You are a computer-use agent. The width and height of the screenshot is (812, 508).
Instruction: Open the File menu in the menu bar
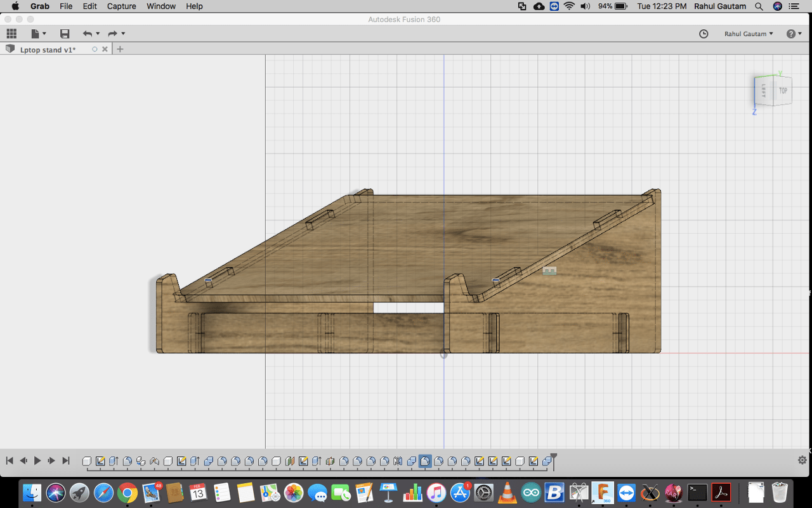(x=66, y=6)
